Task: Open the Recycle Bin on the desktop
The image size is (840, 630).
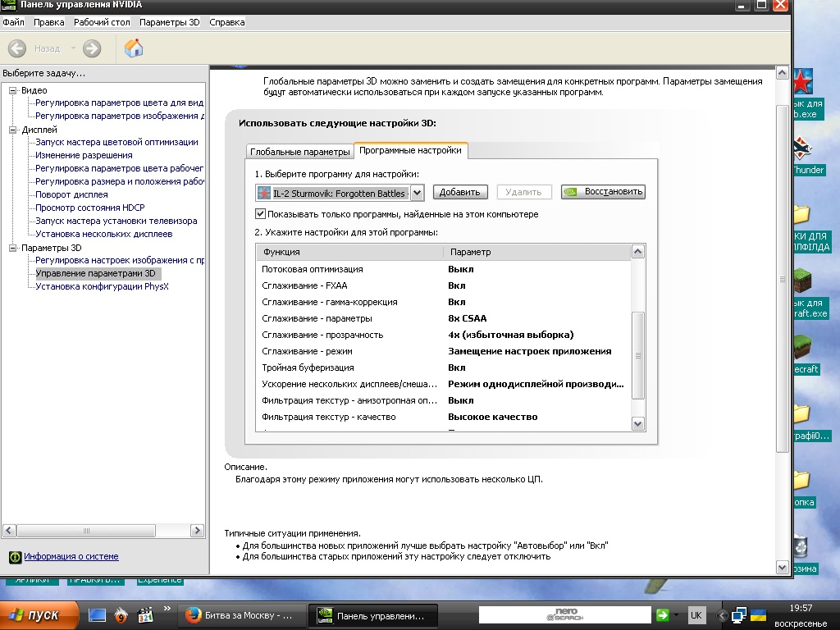Action: [801, 547]
